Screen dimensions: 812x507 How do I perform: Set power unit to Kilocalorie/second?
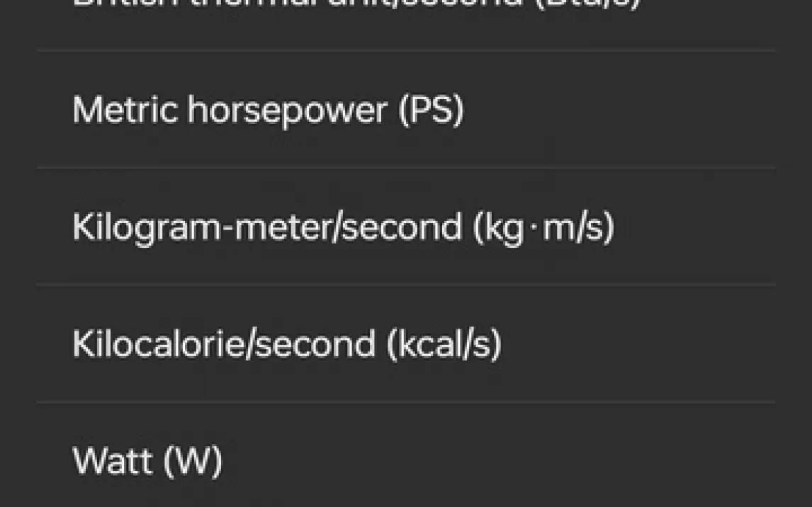pyautogui.click(x=287, y=344)
